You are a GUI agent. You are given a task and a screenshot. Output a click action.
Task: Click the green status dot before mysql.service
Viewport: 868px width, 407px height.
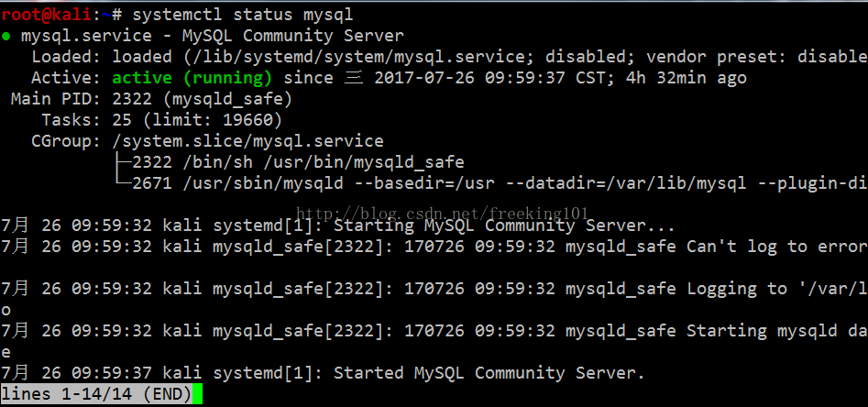6,37
